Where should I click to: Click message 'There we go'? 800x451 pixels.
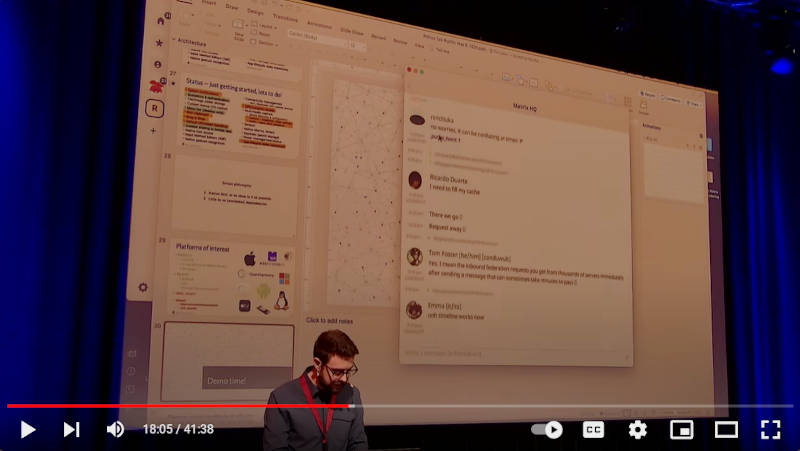[445, 216]
